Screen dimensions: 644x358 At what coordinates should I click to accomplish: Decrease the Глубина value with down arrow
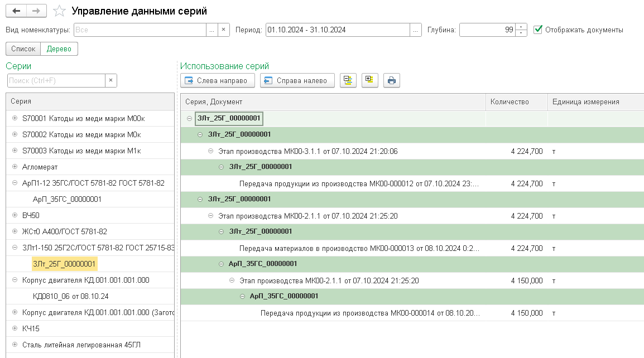point(521,33)
